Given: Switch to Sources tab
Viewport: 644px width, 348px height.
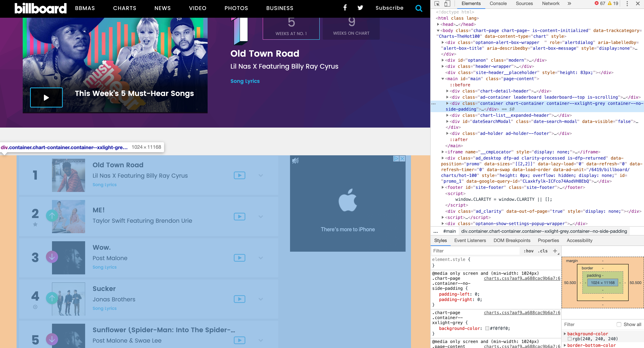Looking at the screenshot, I should pyautogui.click(x=524, y=3).
